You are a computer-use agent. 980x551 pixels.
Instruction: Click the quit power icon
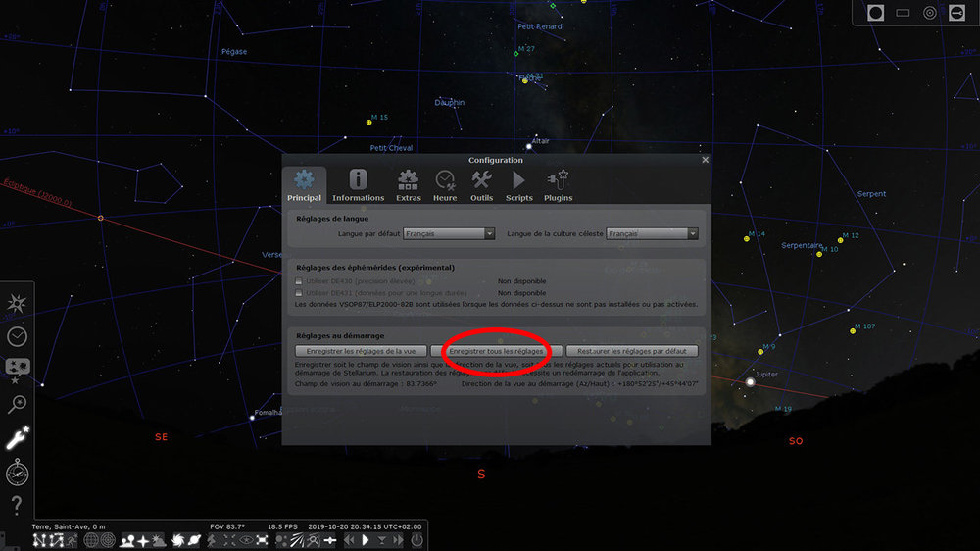(x=416, y=540)
